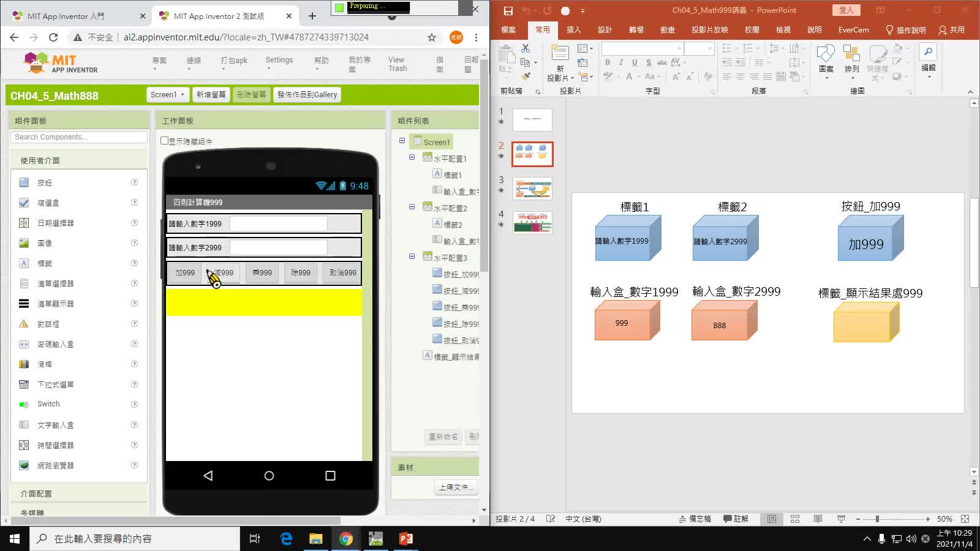Open PowerPoint from the taskbar
The height and width of the screenshot is (551, 980).
pyautogui.click(x=406, y=539)
